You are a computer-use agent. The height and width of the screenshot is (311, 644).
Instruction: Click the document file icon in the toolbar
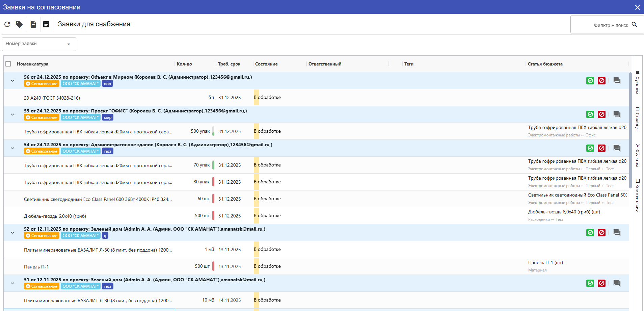point(33,24)
